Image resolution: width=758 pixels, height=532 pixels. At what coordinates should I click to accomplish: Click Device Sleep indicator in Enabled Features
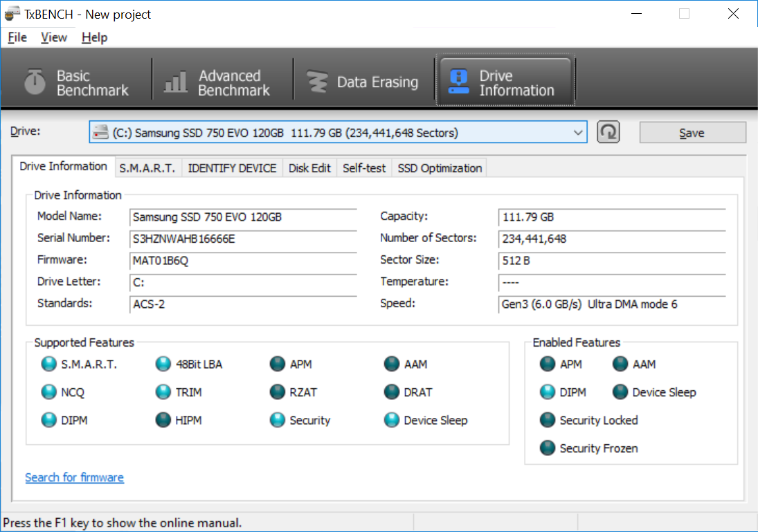point(620,392)
